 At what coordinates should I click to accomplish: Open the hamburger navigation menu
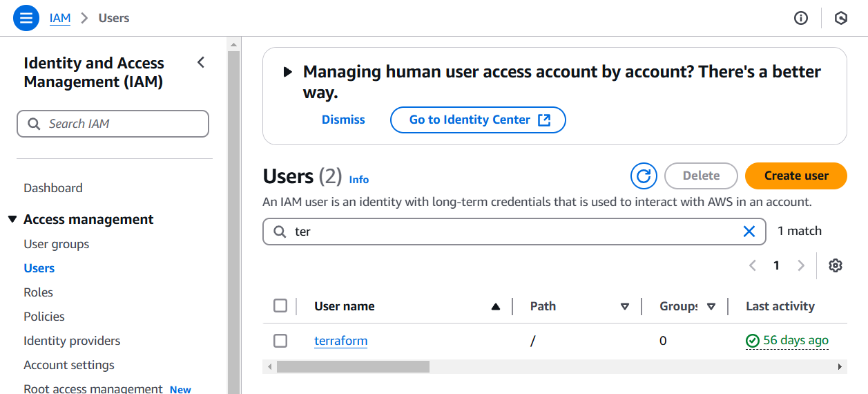(26, 18)
